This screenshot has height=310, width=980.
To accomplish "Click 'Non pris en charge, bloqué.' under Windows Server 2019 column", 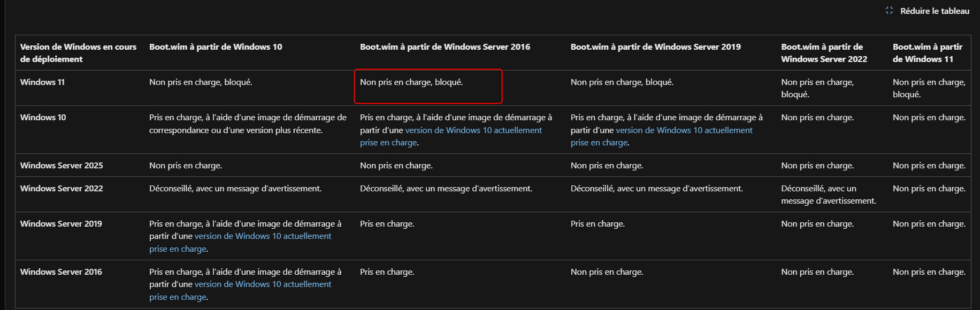I will coord(622,82).
